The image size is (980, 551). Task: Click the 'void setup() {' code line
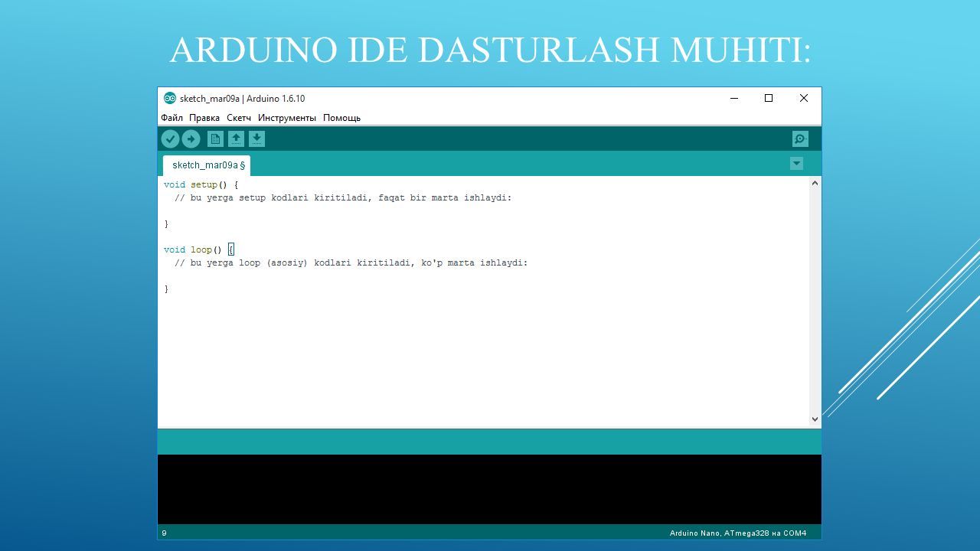click(x=201, y=184)
